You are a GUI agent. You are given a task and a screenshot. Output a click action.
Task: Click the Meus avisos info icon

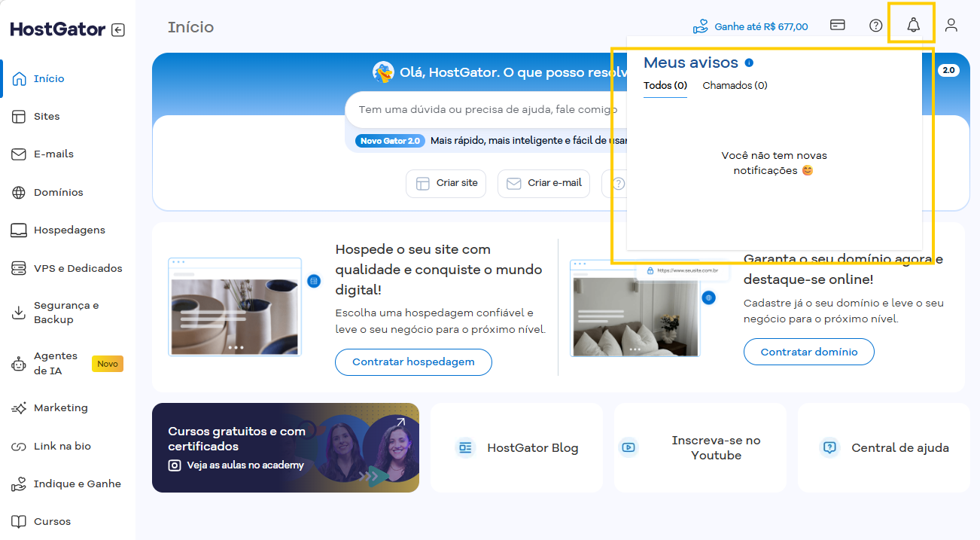[x=749, y=63]
